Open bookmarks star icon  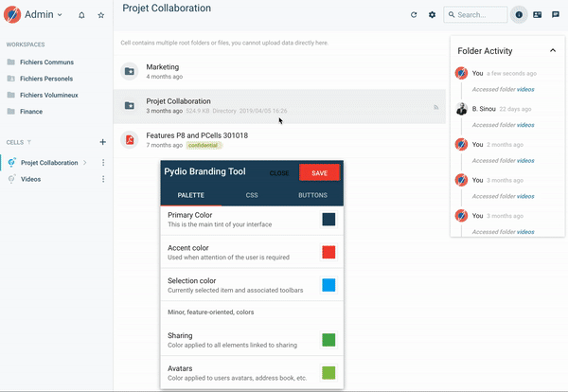101,15
